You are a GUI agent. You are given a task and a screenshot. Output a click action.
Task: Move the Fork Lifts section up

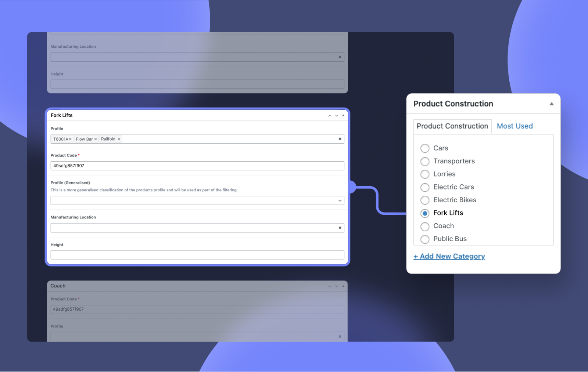pos(329,115)
